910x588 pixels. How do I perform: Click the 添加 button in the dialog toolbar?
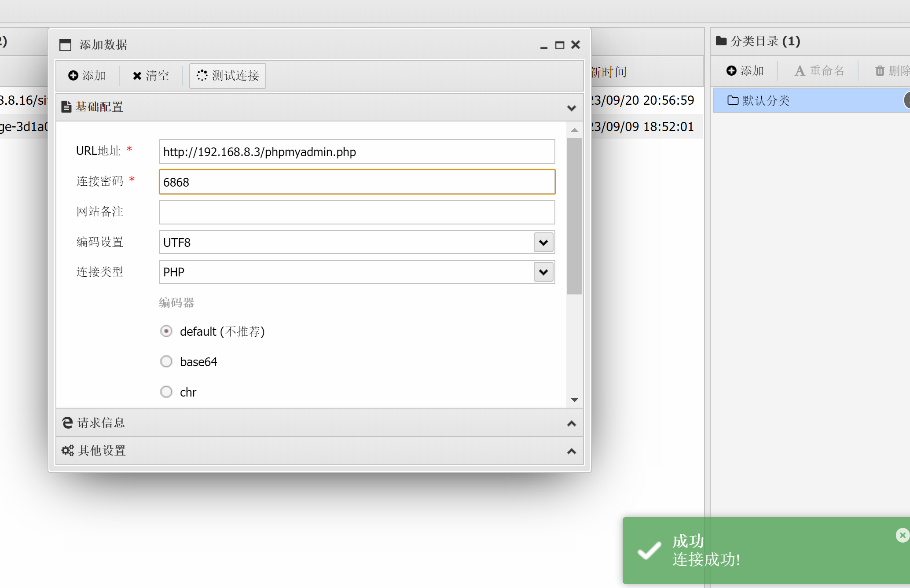click(x=87, y=76)
